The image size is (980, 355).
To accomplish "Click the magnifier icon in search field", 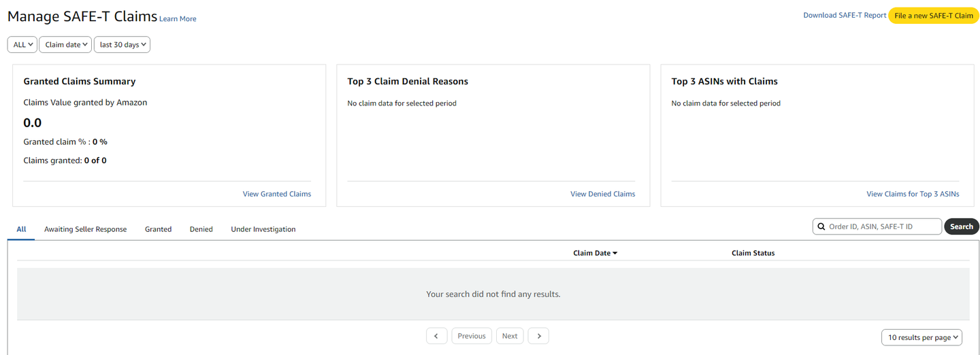I will click(821, 226).
